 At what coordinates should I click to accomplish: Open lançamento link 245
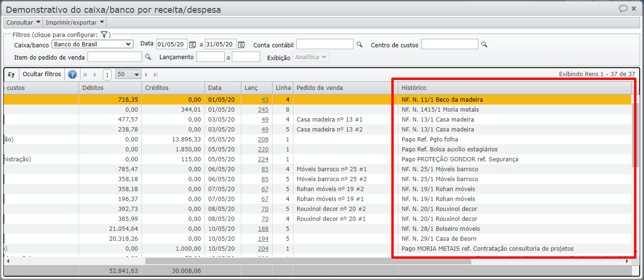coord(263,110)
